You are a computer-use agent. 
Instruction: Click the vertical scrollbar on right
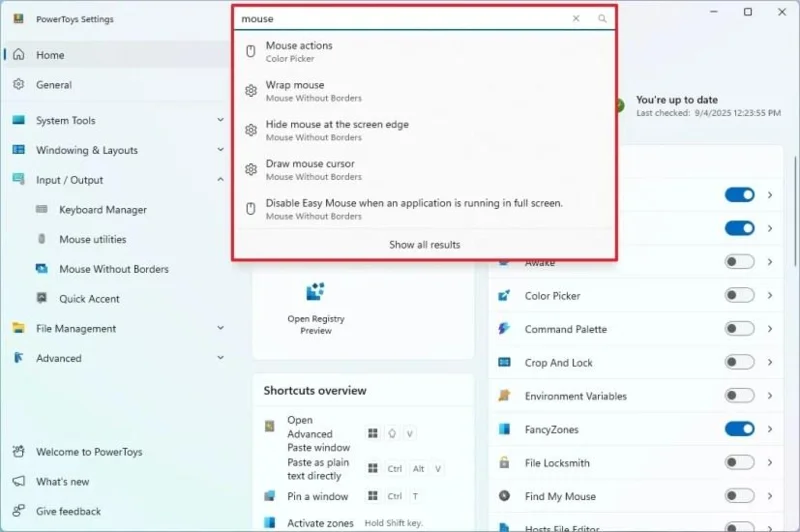[x=795, y=211]
